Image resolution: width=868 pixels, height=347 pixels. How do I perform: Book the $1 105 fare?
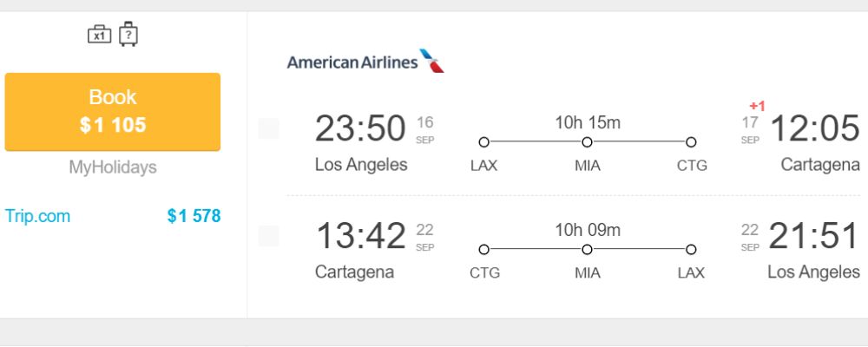[112, 112]
